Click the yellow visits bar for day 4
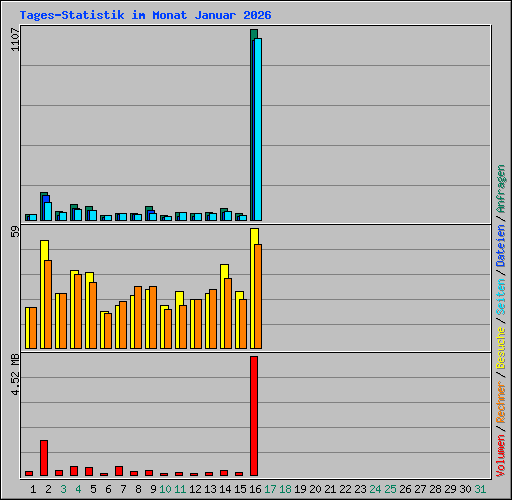The image size is (512, 500). coord(73,309)
